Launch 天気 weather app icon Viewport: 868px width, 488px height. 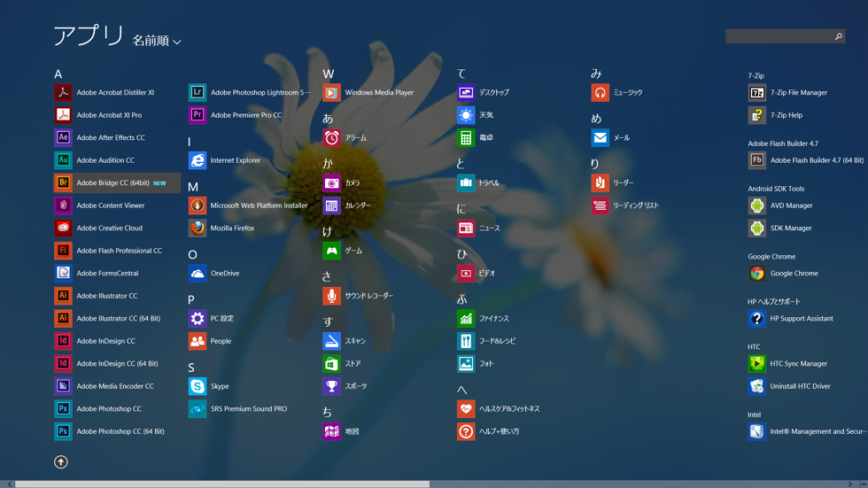pos(466,115)
